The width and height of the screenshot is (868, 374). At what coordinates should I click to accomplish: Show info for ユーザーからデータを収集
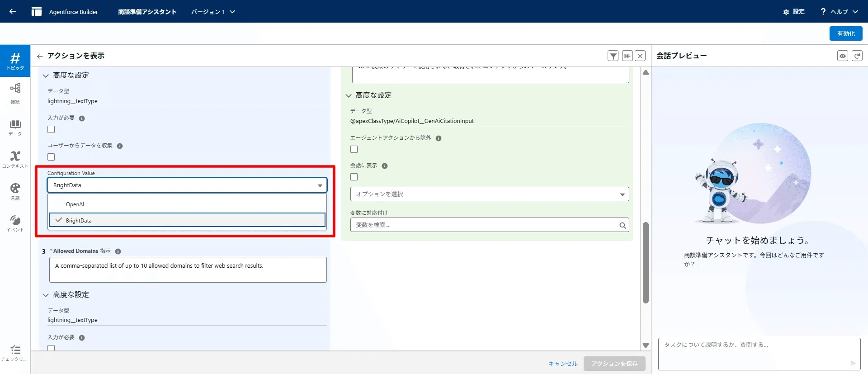coord(120,146)
